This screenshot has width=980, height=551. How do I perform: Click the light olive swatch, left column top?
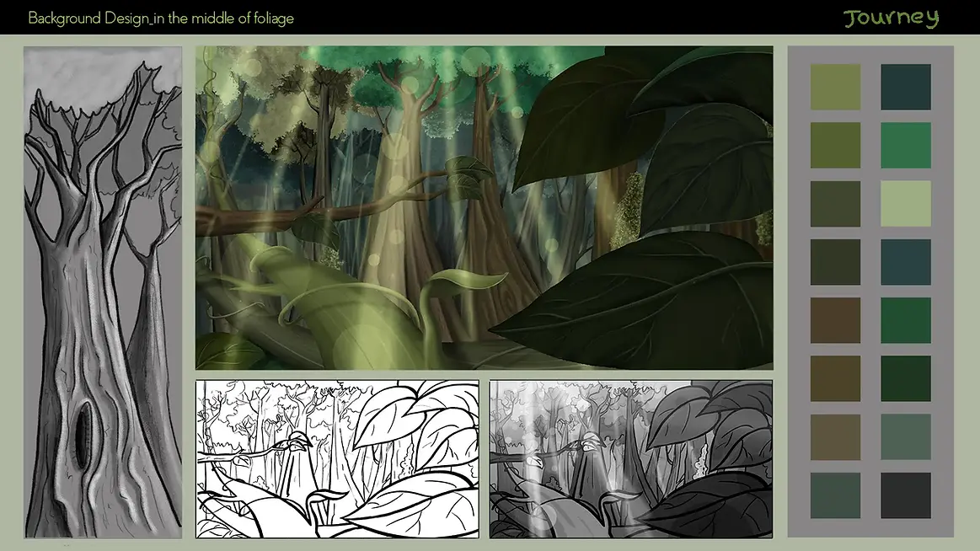[x=835, y=87]
